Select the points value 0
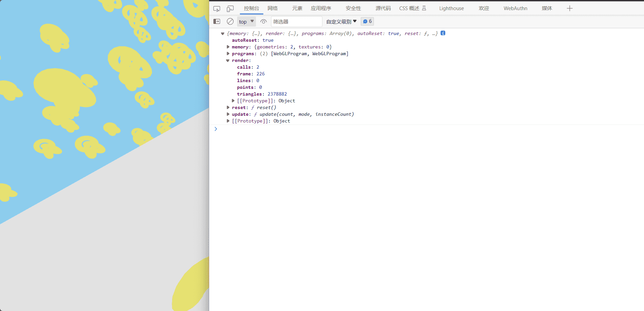Image resolution: width=644 pixels, height=311 pixels. 260,87
